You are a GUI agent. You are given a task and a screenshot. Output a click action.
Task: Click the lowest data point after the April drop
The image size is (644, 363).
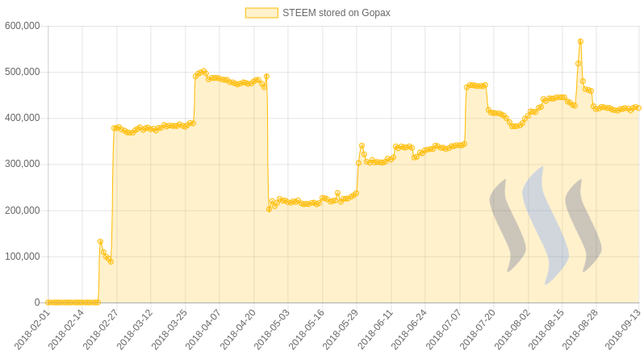coord(269,210)
